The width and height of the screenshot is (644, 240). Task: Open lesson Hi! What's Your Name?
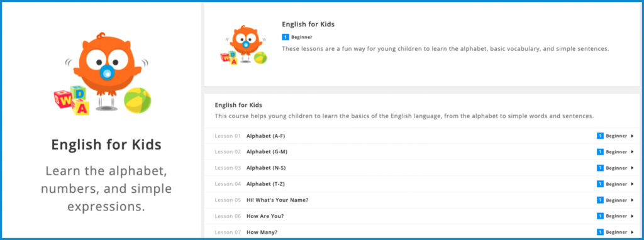point(277,200)
